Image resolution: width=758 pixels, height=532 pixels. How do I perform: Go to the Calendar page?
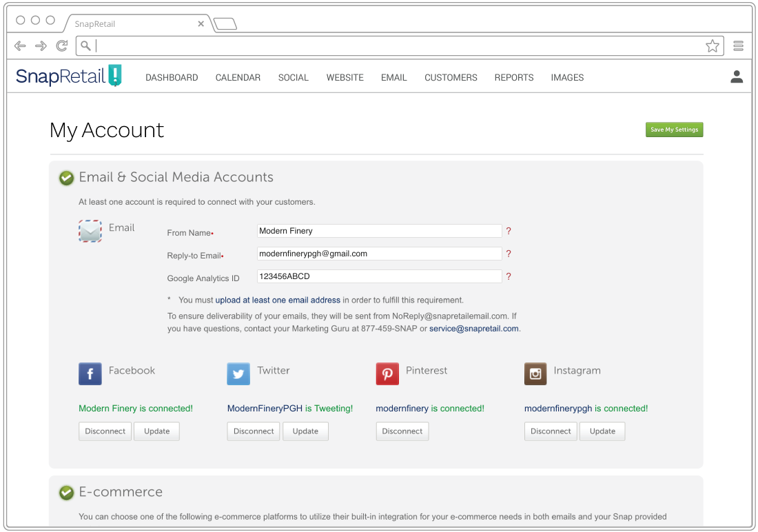point(238,77)
